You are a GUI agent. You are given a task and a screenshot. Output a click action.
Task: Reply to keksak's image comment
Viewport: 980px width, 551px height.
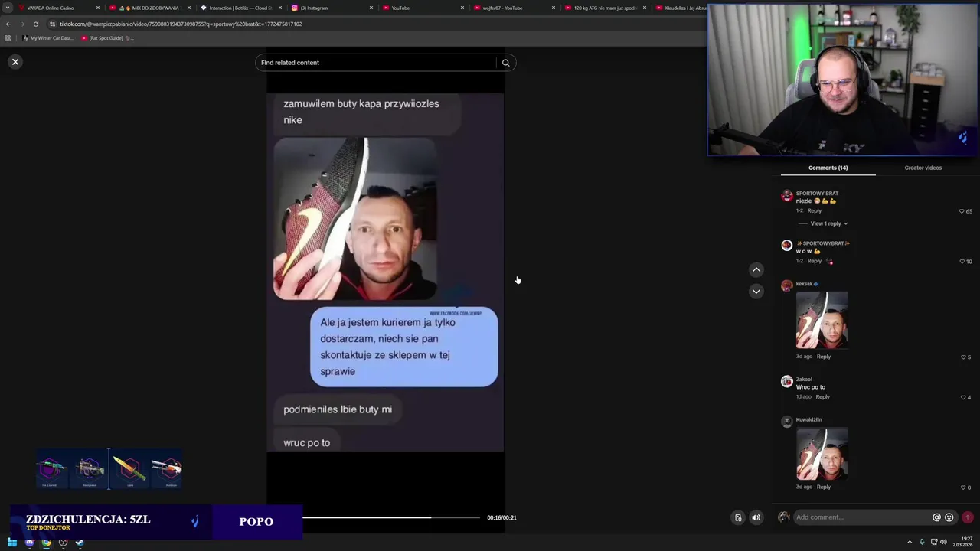tap(824, 357)
